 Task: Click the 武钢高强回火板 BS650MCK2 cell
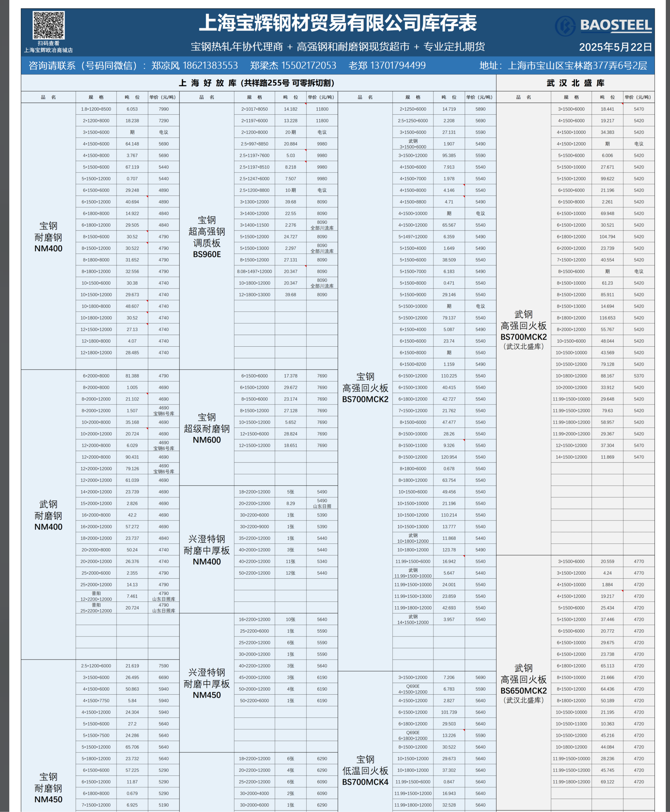coord(523,683)
